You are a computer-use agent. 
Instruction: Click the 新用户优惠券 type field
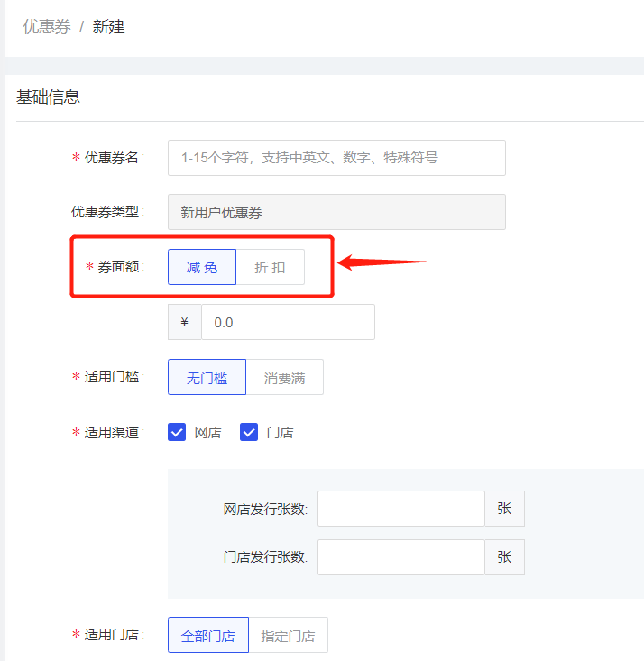336,212
